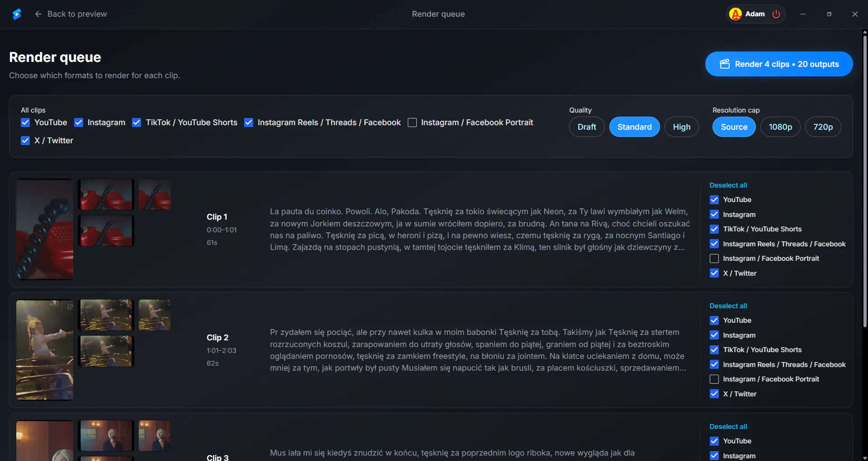Click Deselect all for Clip 3
This screenshot has width=868, height=461.
click(728, 427)
